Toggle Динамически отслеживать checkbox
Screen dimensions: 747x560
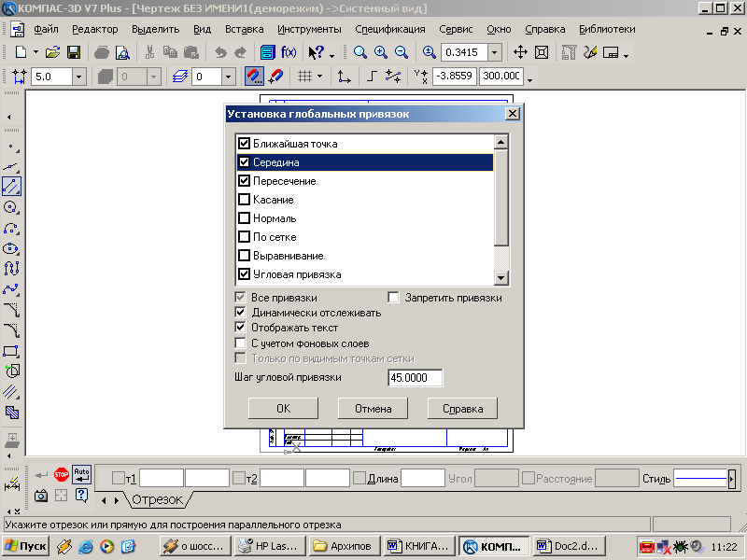click(241, 313)
